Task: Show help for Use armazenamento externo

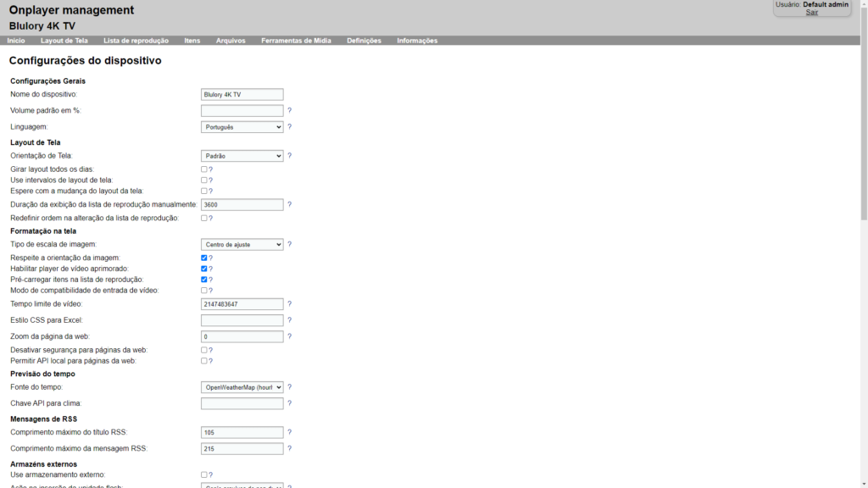Action: click(x=210, y=474)
